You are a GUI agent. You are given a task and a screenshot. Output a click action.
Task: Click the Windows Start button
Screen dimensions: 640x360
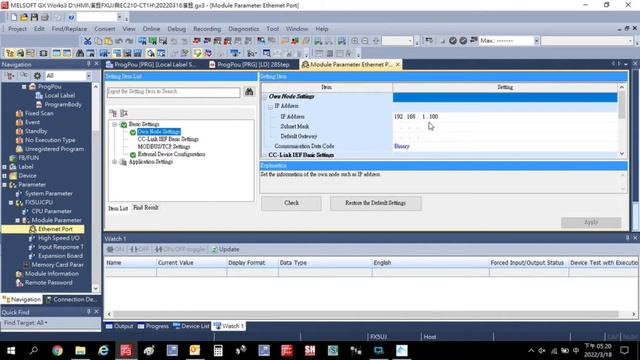11,350
